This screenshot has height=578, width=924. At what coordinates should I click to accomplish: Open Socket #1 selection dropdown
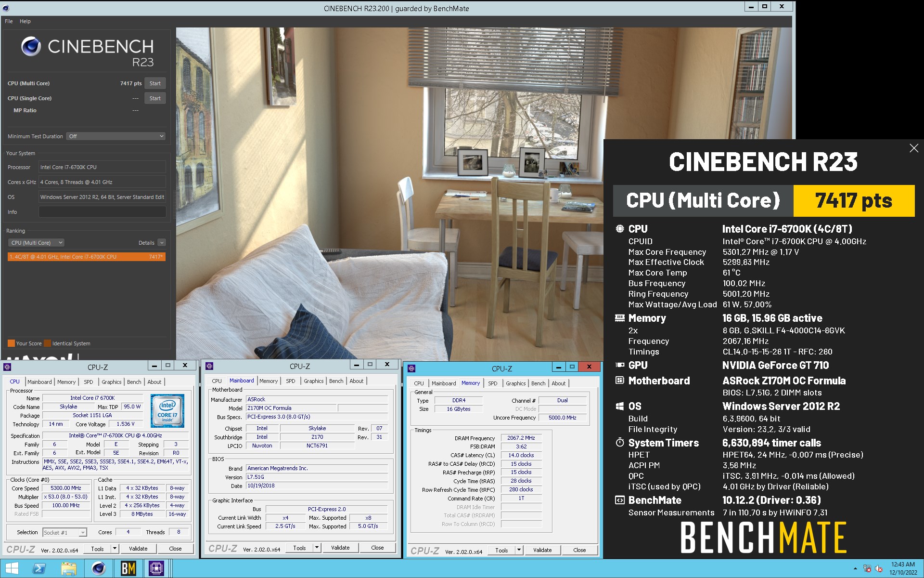click(x=64, y=532)
